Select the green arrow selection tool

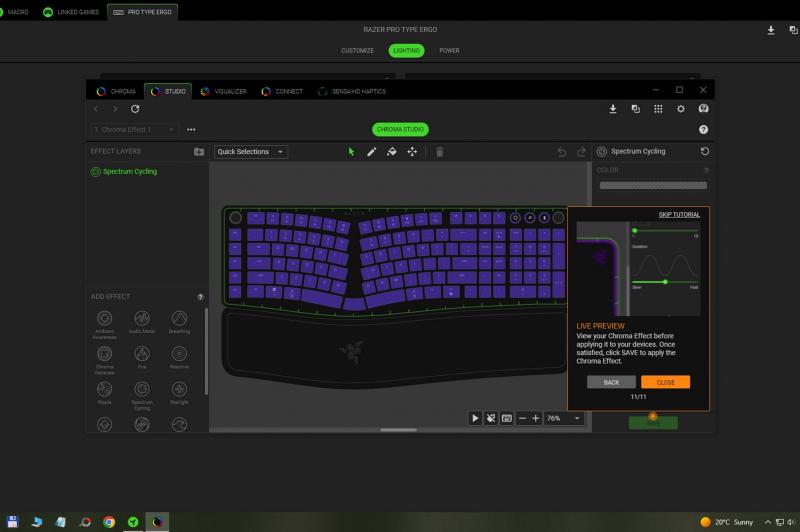351,151
